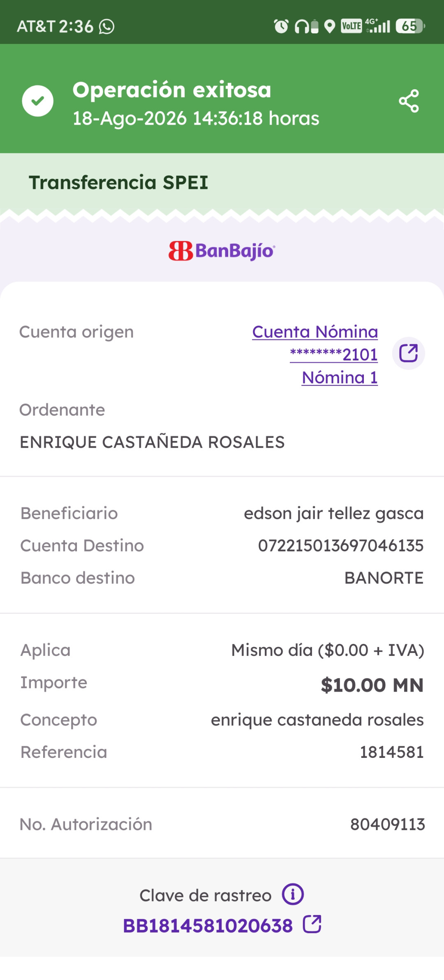Viewport: 444px width, 980px height.
Task: Tap the Transferencia SPEI heading
Action: coord(118,182)
